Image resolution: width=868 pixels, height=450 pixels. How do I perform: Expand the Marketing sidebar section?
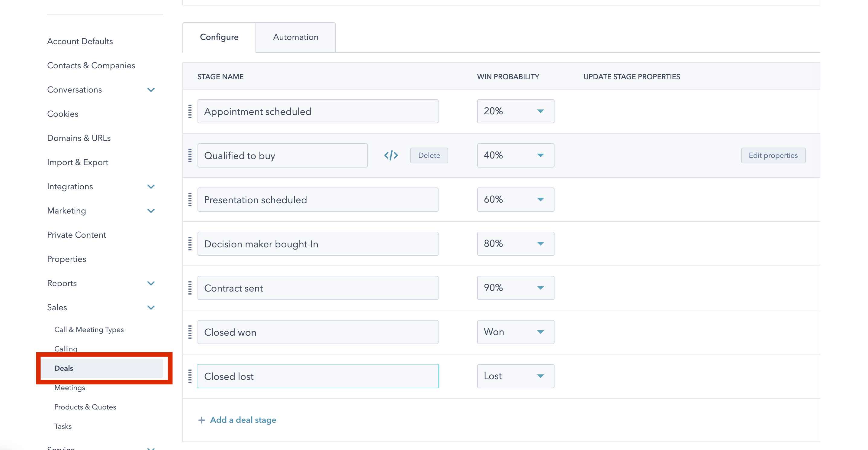[x=151, y=210]
